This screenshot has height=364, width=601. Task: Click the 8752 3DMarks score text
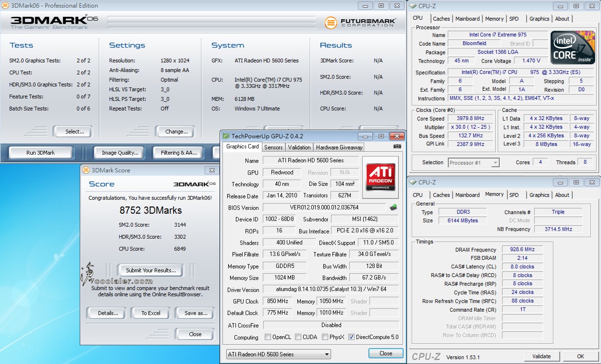(x=150, y=210)
